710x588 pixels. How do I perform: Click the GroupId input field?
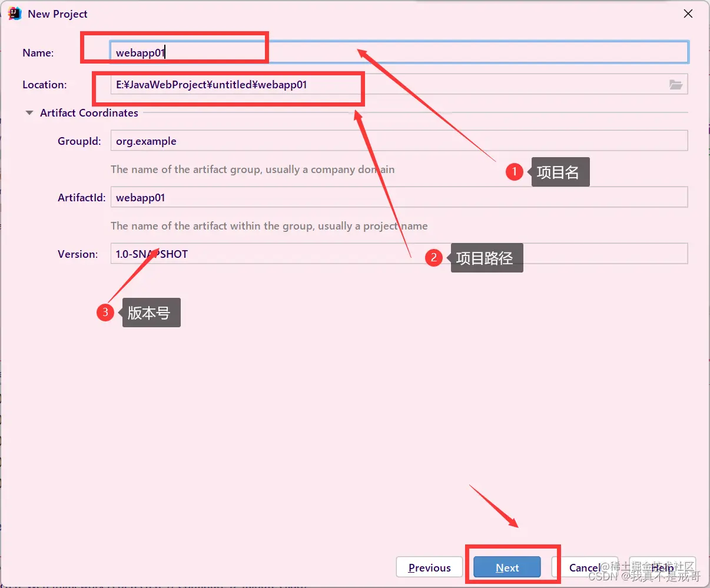399,141
